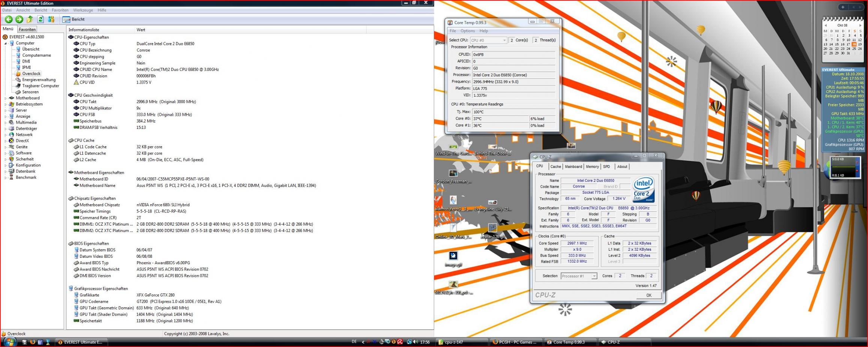
Task: Click the Benchmark hourglass icon in the tree
Action: [12, 177]
